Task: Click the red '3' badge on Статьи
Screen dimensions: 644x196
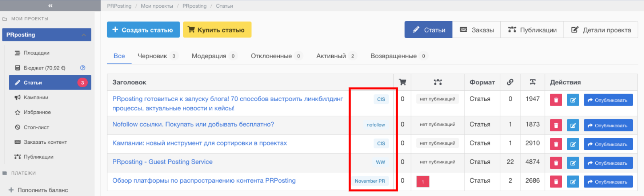Action: [x=83, y=83]
